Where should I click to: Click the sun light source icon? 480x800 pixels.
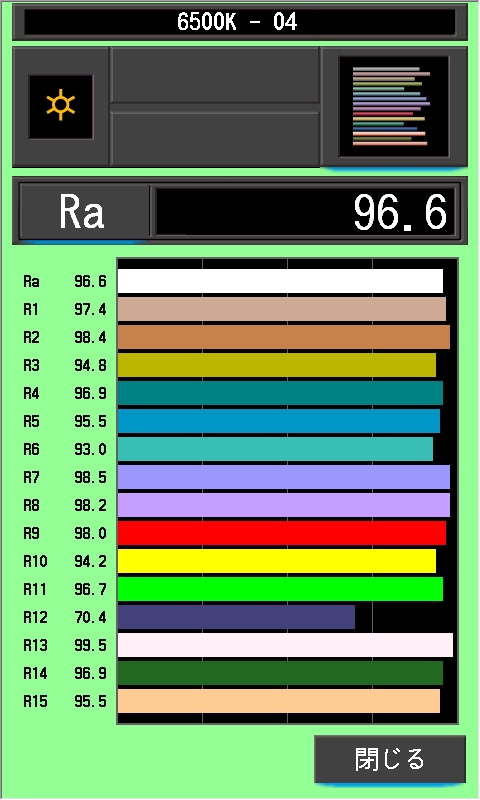click(61, 107)
